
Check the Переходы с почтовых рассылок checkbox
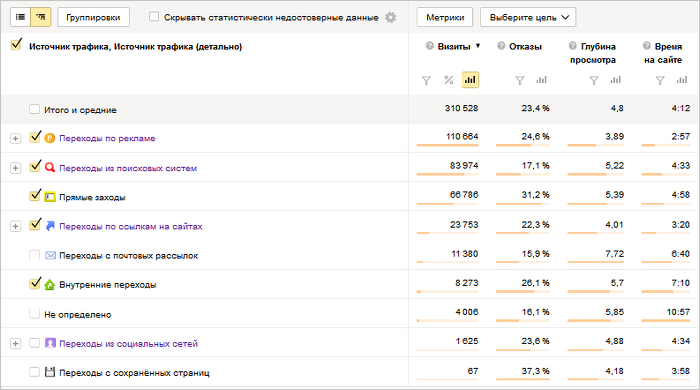[34, 255]
